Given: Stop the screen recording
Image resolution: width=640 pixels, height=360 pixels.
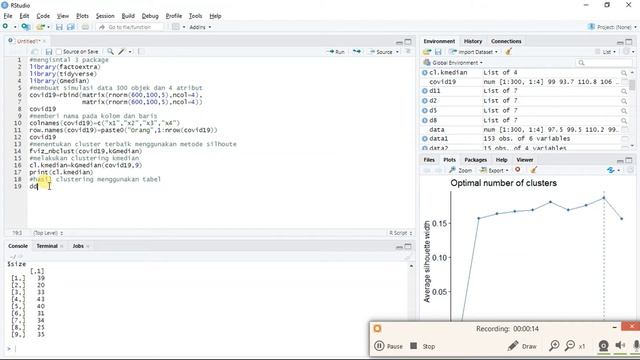Looking at the screenshot, I should click(422, 346).
